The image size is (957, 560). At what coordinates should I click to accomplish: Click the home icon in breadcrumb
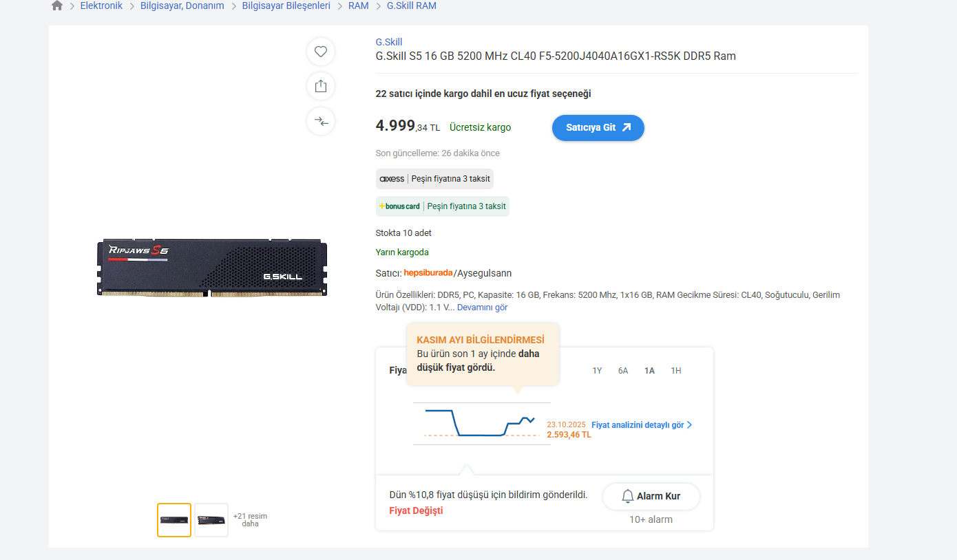point(57,6)
